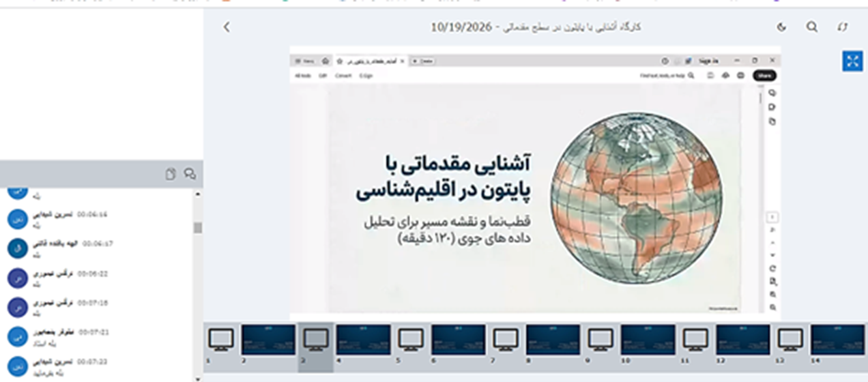Open the chat bubbles icon above chat
Image resolution: width=868 pixels, height=382 pixels.
click(190, 175)
